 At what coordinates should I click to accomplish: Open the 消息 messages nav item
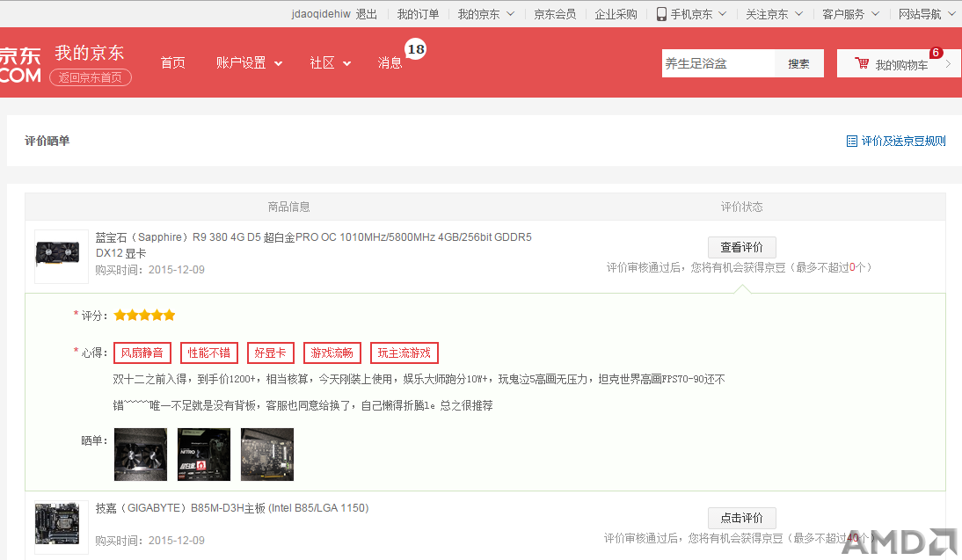[390, 62]
